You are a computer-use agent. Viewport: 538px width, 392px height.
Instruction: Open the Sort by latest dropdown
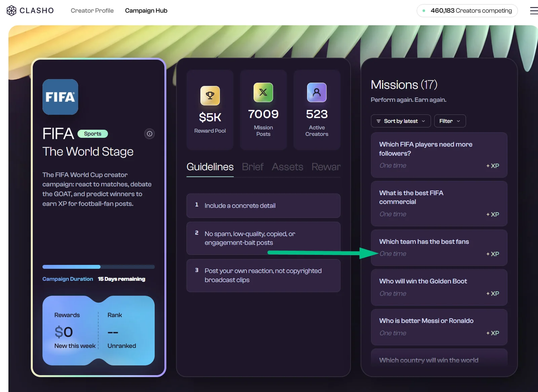pyautogui.click(x=401, y=121)
